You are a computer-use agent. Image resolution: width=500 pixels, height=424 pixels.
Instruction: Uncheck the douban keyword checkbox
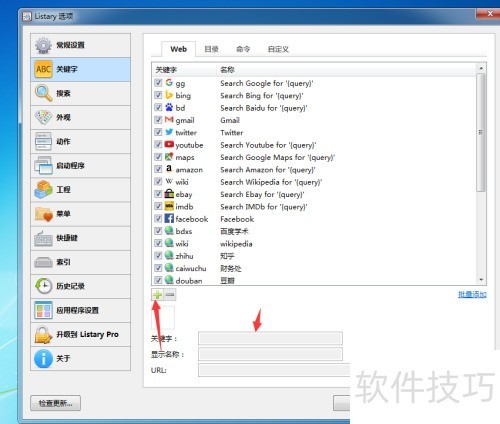(158, 280)
